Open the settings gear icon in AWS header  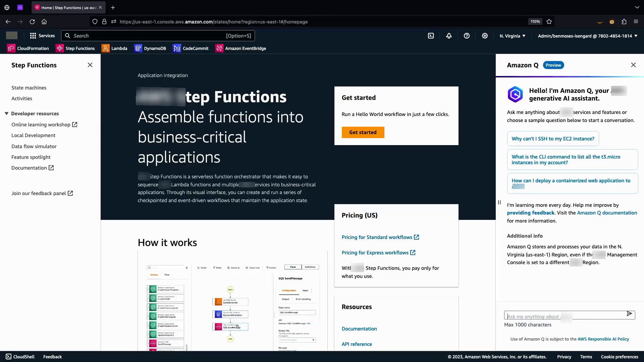click(x=485, y=36)
